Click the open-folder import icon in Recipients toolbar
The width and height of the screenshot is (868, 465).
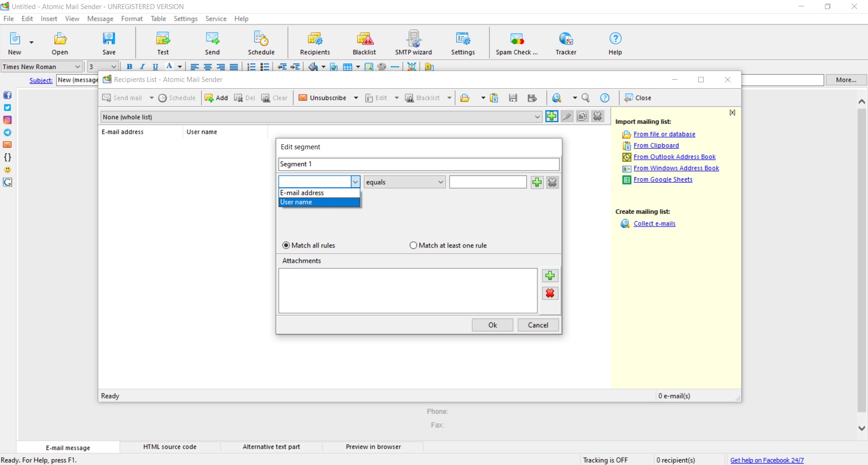tap(465, 98)
